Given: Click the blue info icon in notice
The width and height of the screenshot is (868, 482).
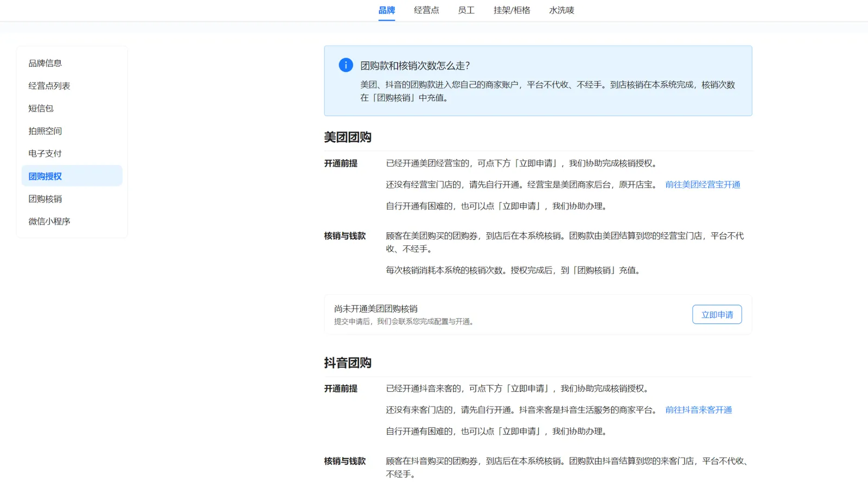Looking at the screenshot, I should [346, 65].
